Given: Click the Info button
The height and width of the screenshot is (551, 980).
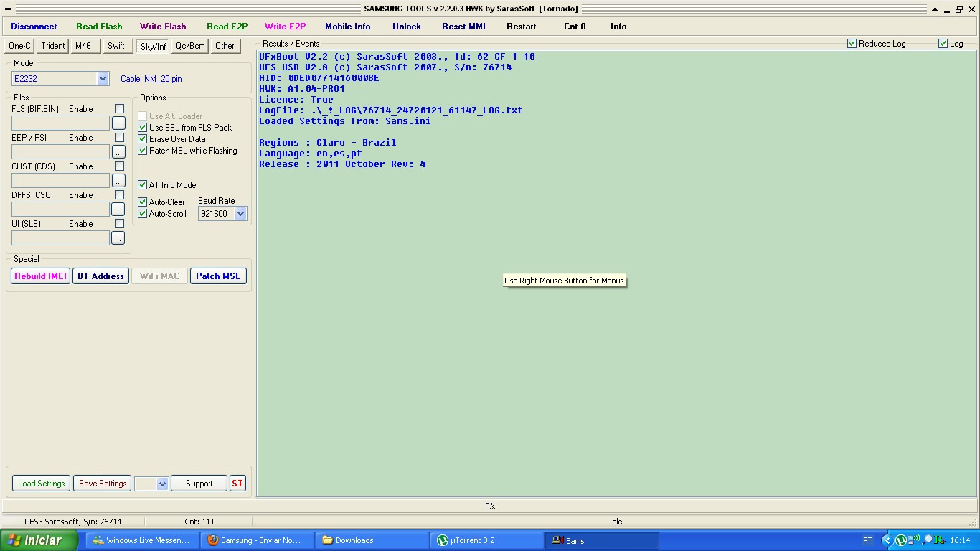Looking at the screenshot, I should [x=618, y=27].
